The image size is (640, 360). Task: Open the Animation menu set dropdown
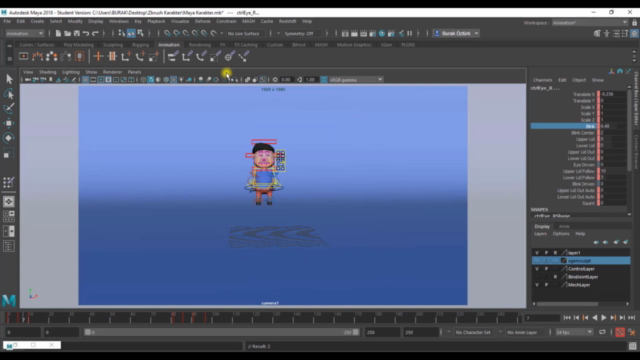click(x=24, y=33)
